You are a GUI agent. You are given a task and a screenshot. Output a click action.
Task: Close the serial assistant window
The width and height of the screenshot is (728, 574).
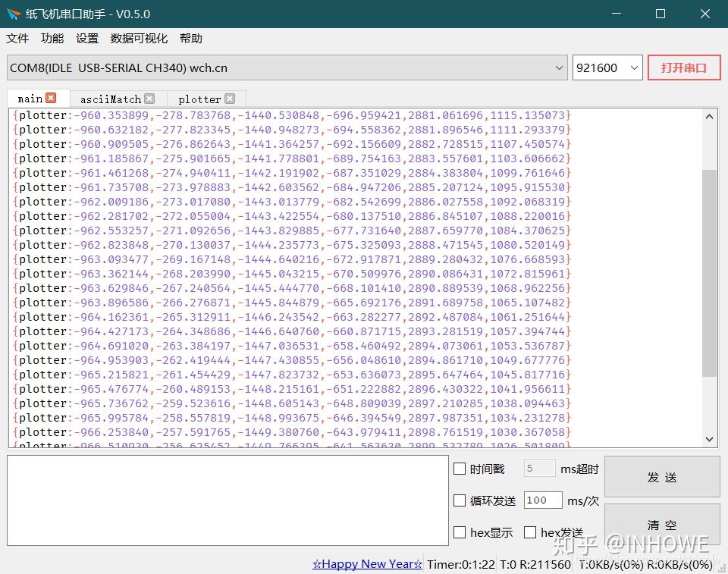point(704,14)
